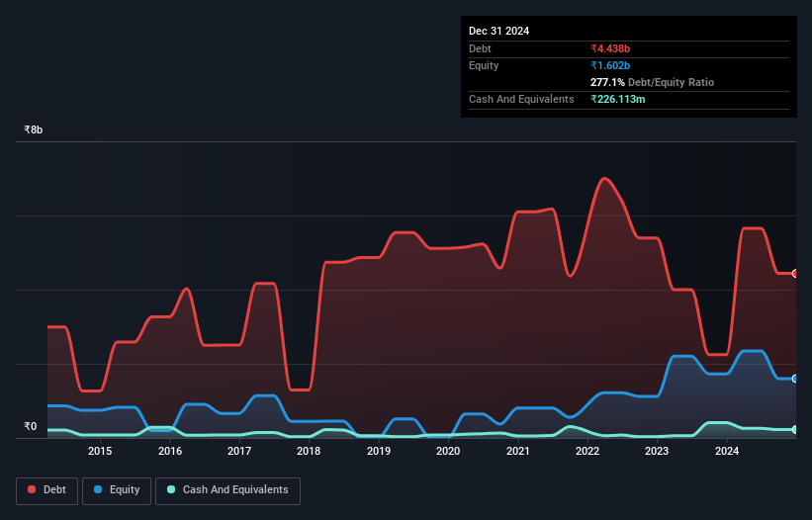
Task: Click the 2023 x-axis label
Action: click(x=657, y=451)
